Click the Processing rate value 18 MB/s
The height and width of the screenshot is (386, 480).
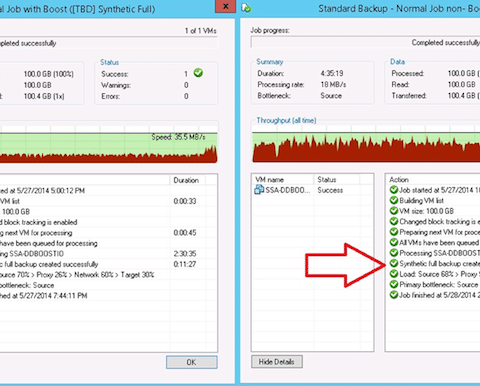tap(333, 84)
